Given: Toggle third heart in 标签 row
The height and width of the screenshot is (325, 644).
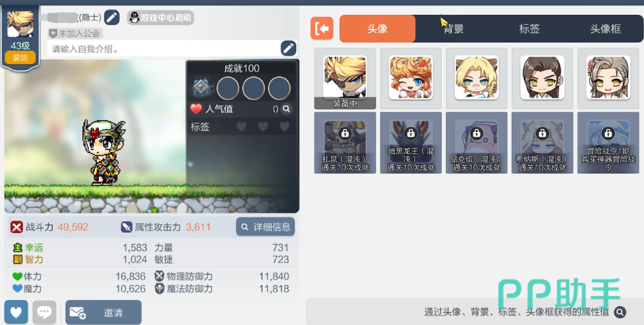Looking at the screenshot, I should click(284, 127).
